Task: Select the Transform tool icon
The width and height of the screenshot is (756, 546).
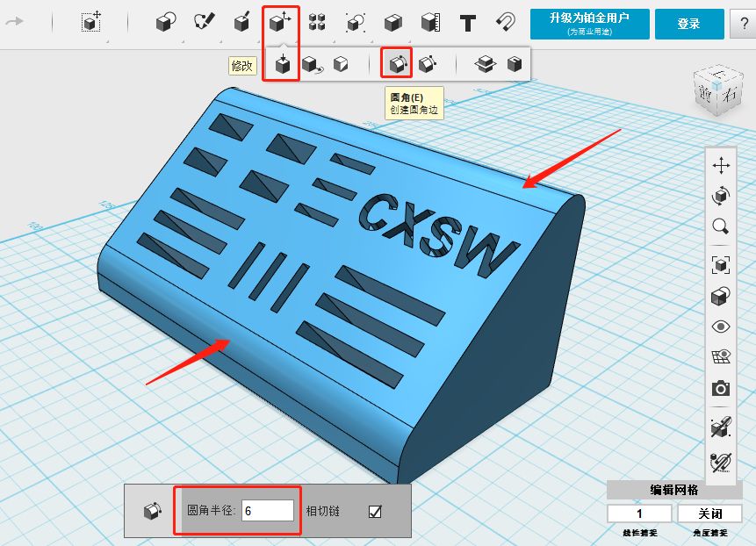Action: click(x=90, y=22)
